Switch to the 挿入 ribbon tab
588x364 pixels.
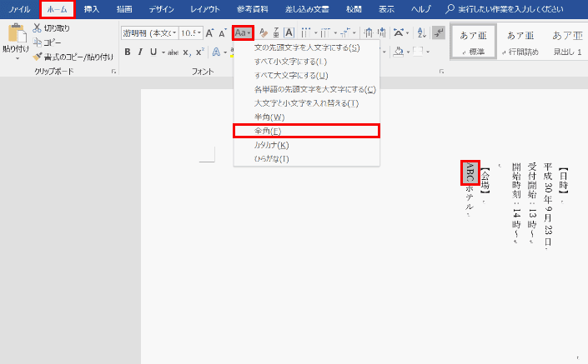(91, 9)
